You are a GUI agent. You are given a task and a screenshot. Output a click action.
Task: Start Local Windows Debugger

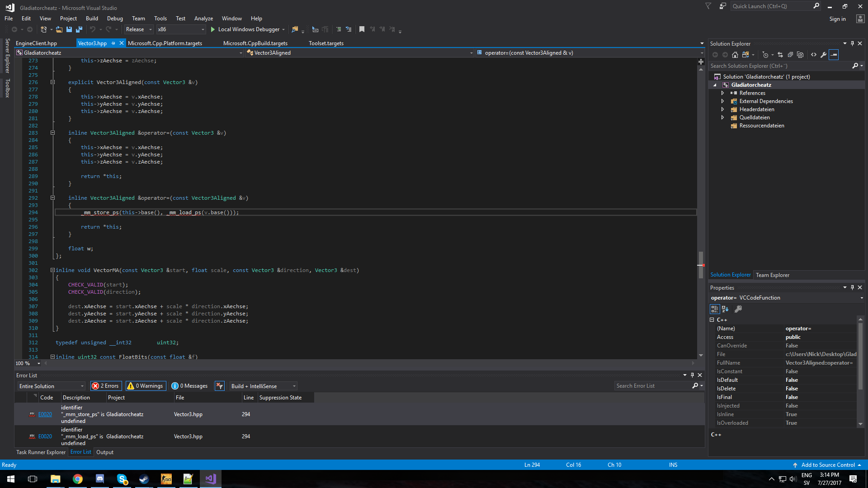coord(245,29)
